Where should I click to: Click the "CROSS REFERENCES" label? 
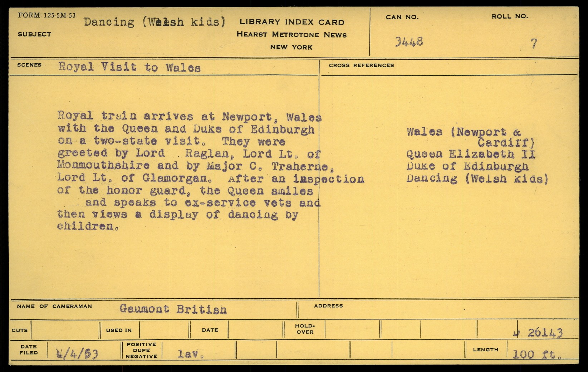(x=361, y=65)
